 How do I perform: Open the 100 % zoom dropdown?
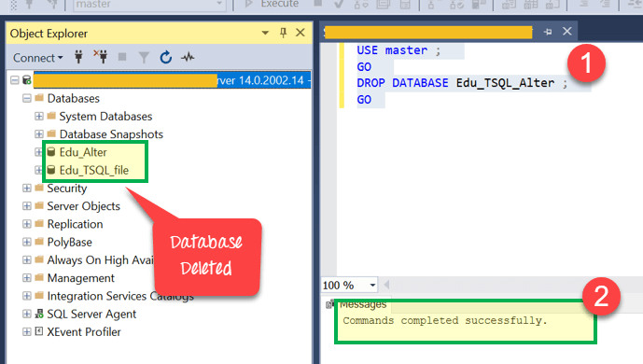[x=372, y=285]
